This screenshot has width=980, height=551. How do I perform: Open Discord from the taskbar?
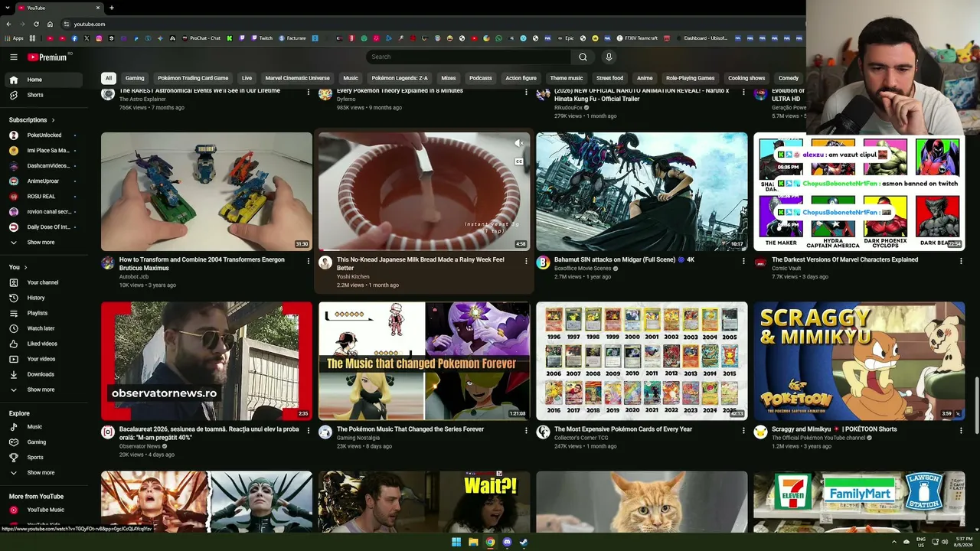click(x=507, y=542)
